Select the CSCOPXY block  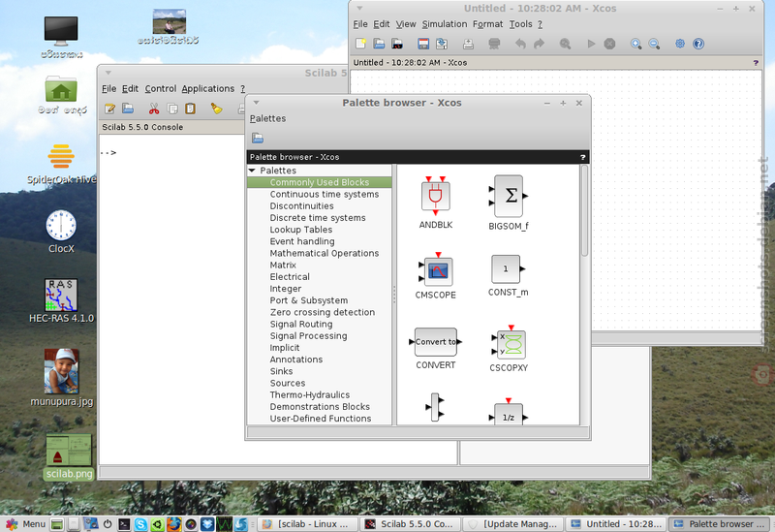509,348
